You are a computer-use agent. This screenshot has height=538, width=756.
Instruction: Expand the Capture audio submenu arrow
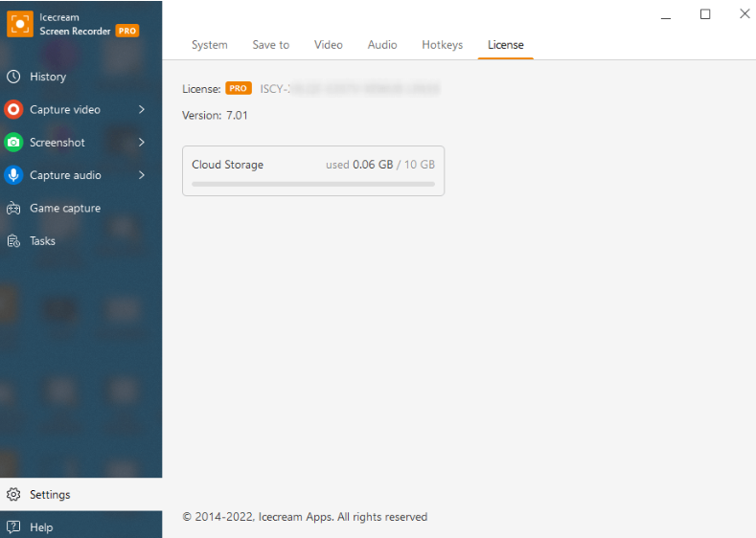pyautogui.click(x=142, y=175)
